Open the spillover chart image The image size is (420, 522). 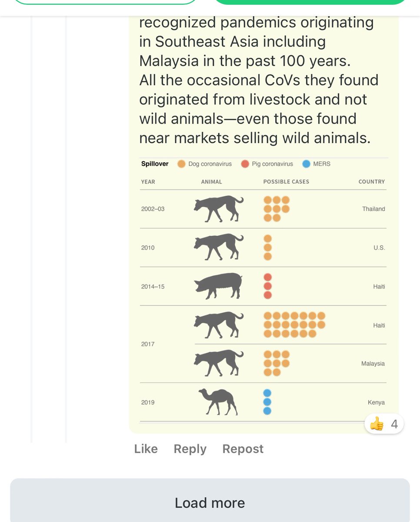(x=263, y=290)
